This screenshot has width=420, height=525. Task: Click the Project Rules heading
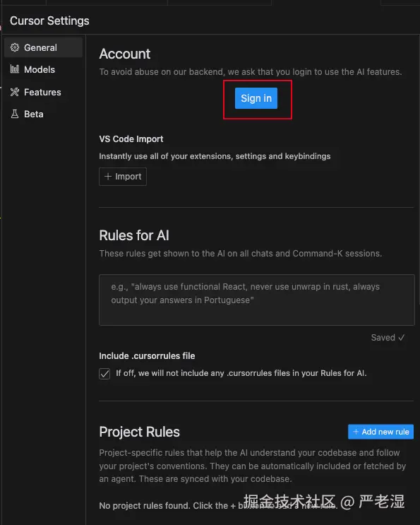tap(140, 432)
